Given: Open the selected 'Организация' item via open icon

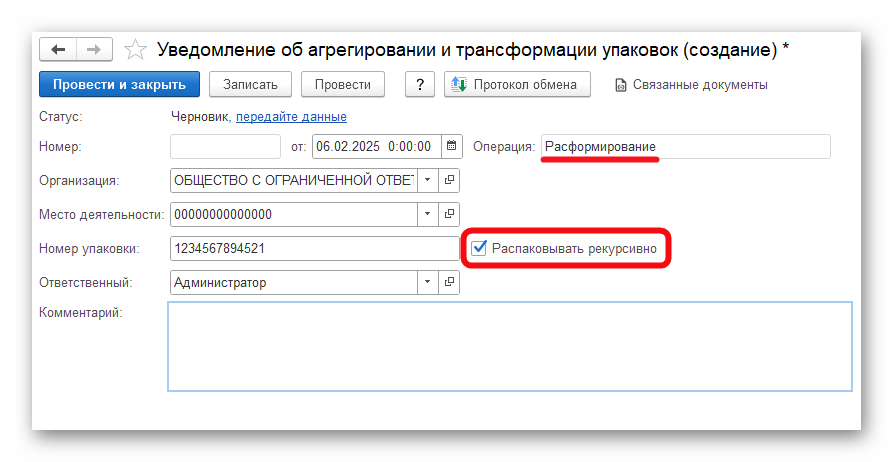Looking at the screenshot, I should pos(449,181).
